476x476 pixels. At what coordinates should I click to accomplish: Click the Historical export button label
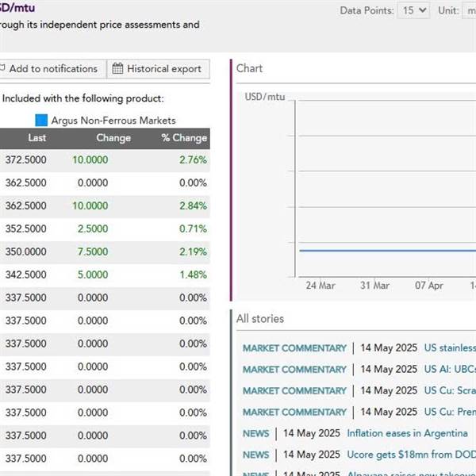pos(164,69)
